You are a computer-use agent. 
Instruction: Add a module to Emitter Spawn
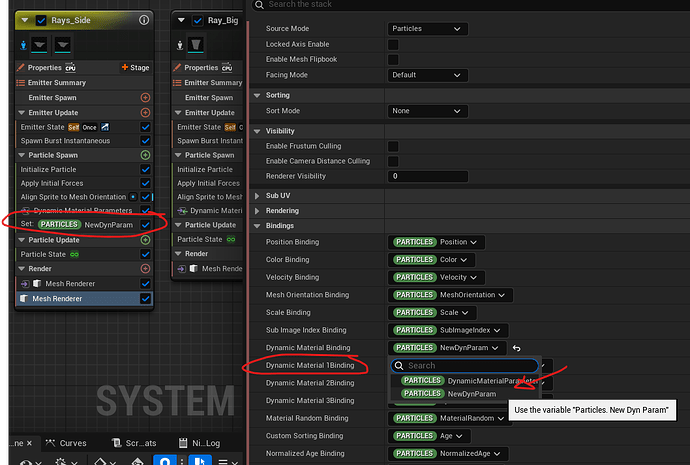click(145, 97)
